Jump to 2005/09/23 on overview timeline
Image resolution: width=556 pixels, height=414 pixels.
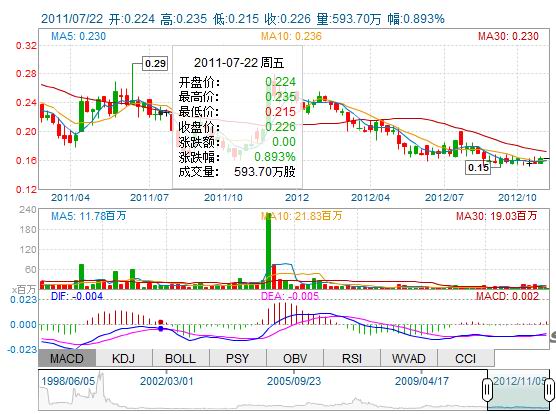click(294, 381)
